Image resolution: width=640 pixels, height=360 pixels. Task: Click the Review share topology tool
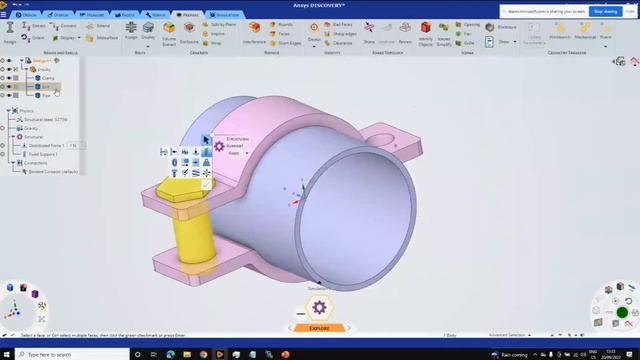tap(405, 33)
